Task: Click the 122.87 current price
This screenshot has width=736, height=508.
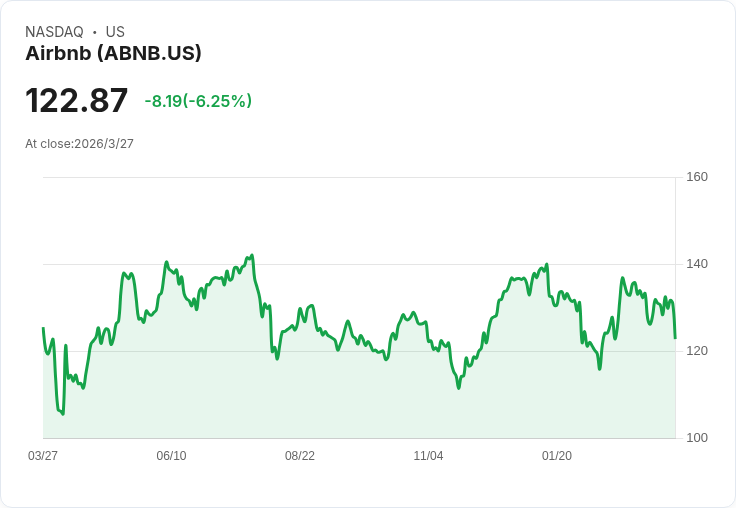Action: point(77,101)
